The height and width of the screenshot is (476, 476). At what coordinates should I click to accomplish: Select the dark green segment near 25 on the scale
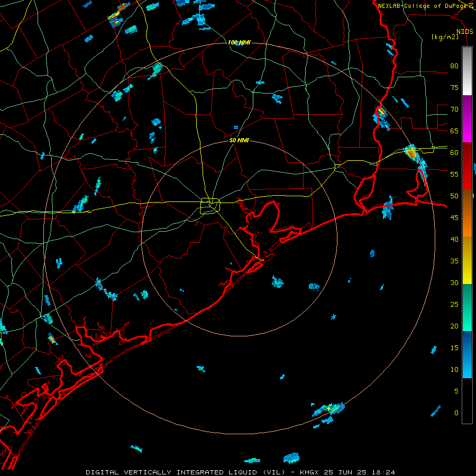pyautogui.click(x=467, y=296)
